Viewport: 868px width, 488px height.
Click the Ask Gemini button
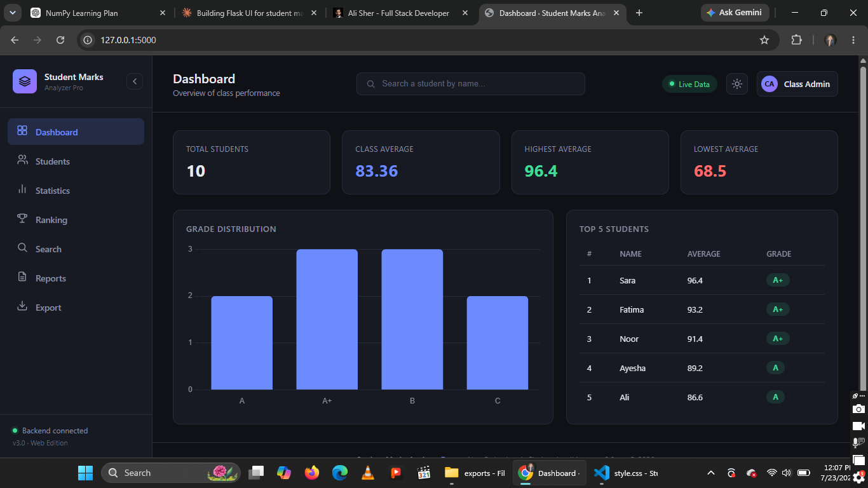(x=735, y=13)
